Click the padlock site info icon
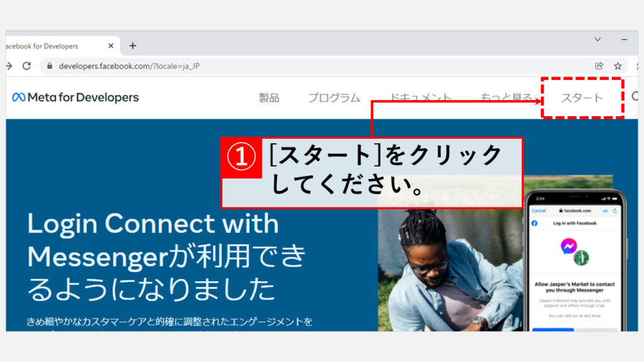Screen dimensions: 644x362 click(x=50, y=66)
